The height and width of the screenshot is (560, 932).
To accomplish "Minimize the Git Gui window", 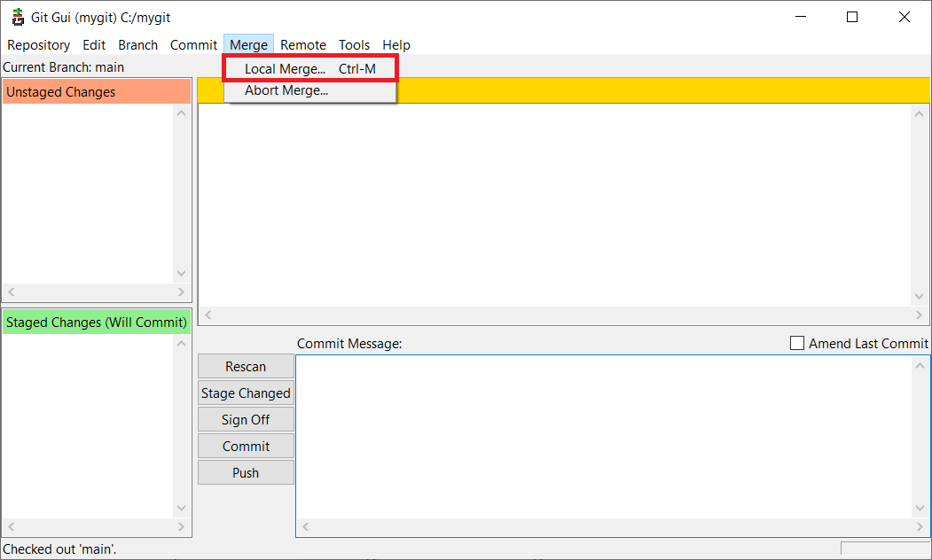I will pyautogui.click(x=801, y=17).
